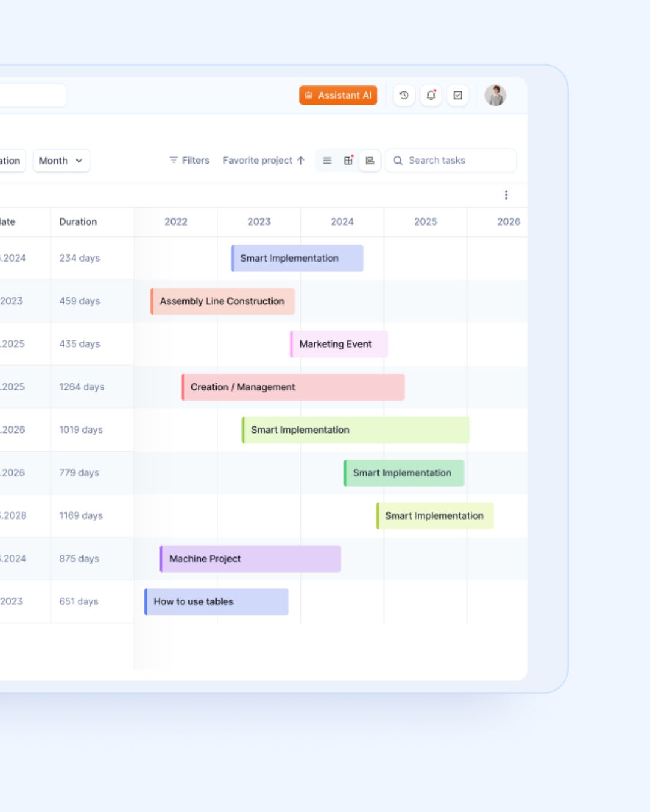Open the blue Smart Implementation bar, 234 days
Screen dimensions: 650x812
[x=297, y=258]
